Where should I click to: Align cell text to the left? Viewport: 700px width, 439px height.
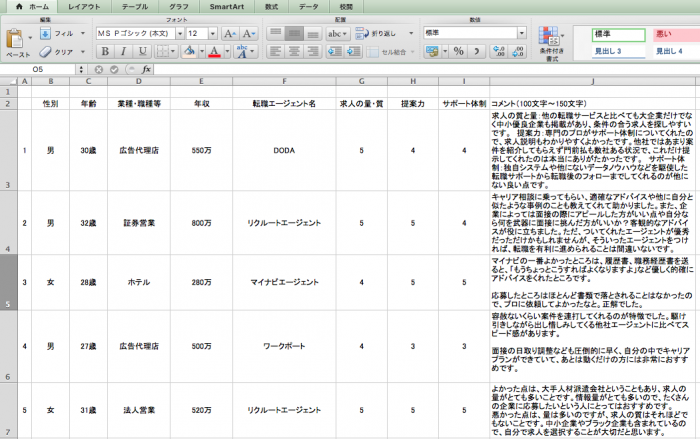[276, 51]
